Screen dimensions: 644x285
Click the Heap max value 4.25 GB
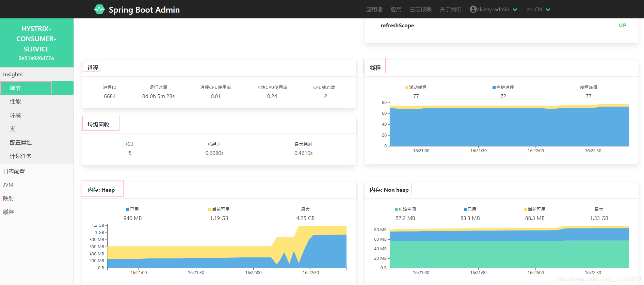click(x=305, y=218)
